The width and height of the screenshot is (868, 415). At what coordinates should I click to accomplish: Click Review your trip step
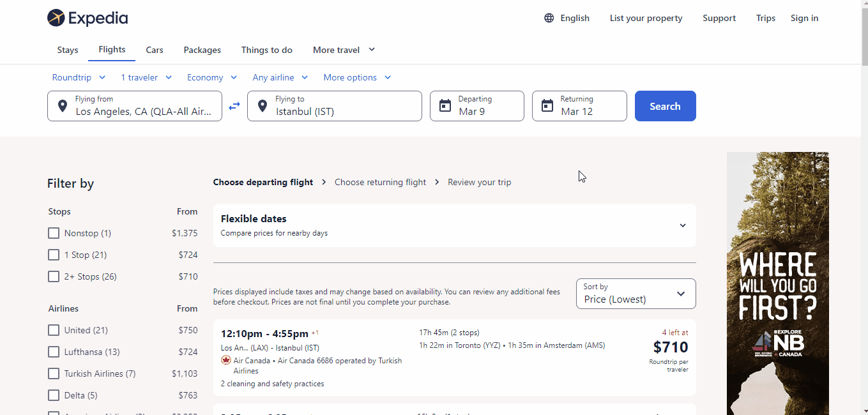479,182
